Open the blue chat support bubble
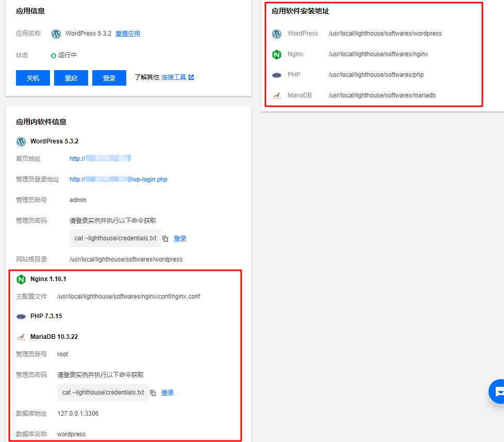The image size is (504, 442). 497,391
